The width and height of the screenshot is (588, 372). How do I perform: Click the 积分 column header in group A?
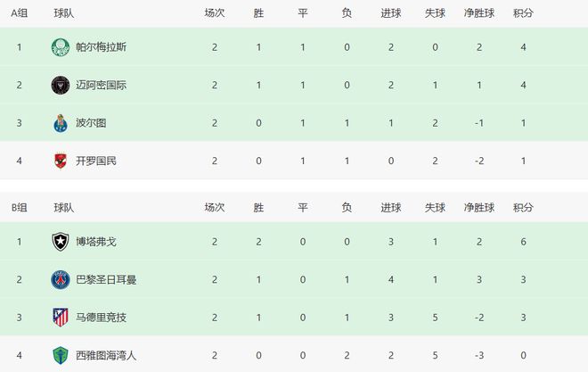point(524,13)
